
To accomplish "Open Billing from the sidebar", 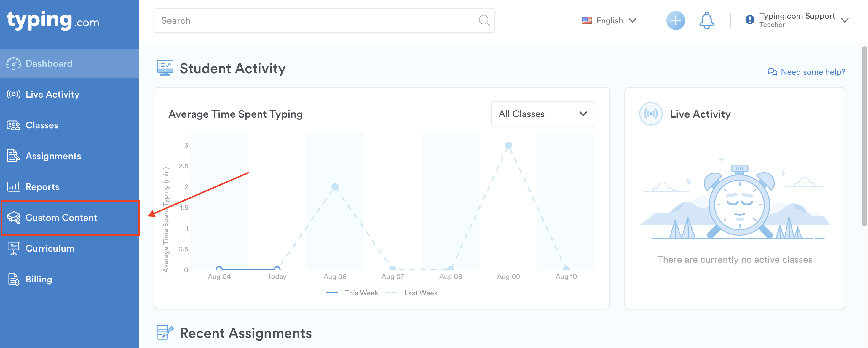I will pyautogui.click(x=39, y=279).
